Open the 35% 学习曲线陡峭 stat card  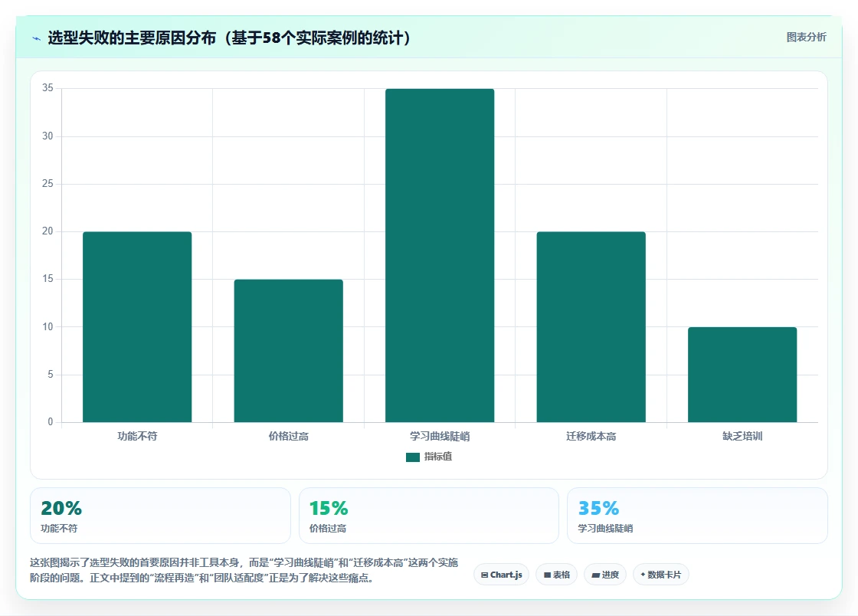coord(697,516)
